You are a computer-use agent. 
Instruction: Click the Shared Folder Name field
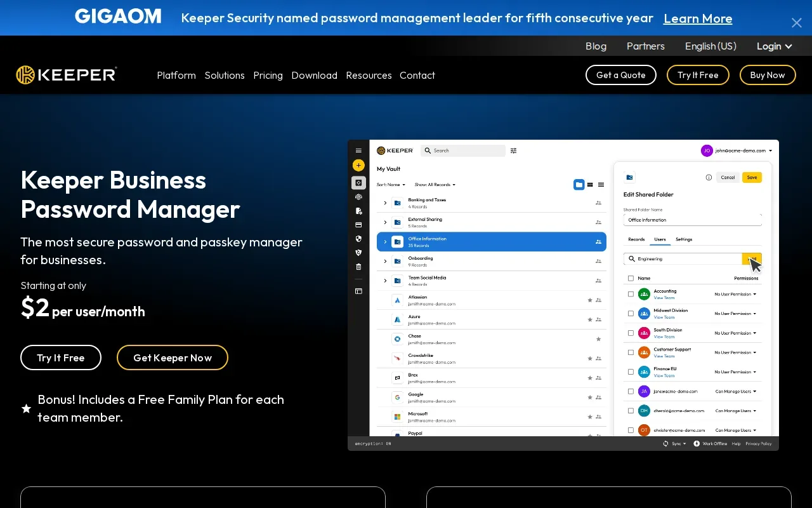pyautogui.click(x=693, y=220)
